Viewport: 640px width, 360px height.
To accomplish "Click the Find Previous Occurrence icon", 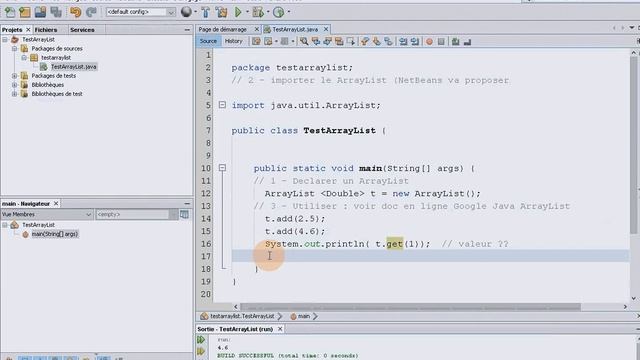I will pyautogui.click(x=316, y=41).
